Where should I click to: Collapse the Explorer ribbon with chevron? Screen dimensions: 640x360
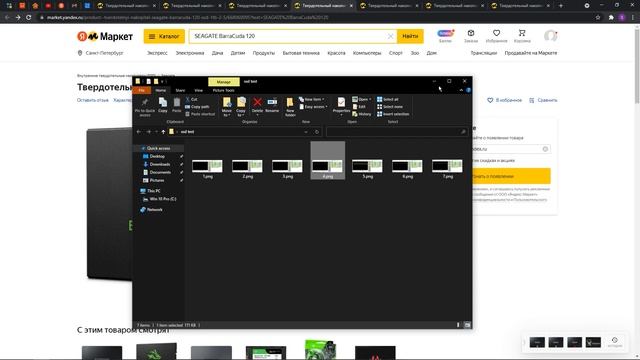pyautogui.click(x=461, y=90)
